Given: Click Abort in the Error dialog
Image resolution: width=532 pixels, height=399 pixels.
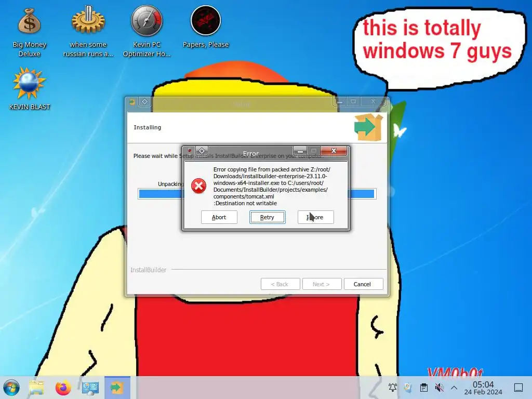Looking at the screenshot, I should tap(219, 217).
